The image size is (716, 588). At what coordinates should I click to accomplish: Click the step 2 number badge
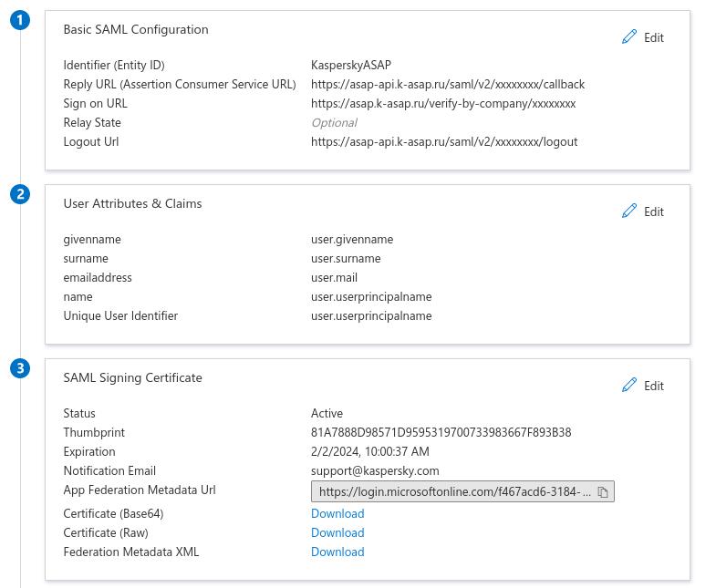click(21, 194)
